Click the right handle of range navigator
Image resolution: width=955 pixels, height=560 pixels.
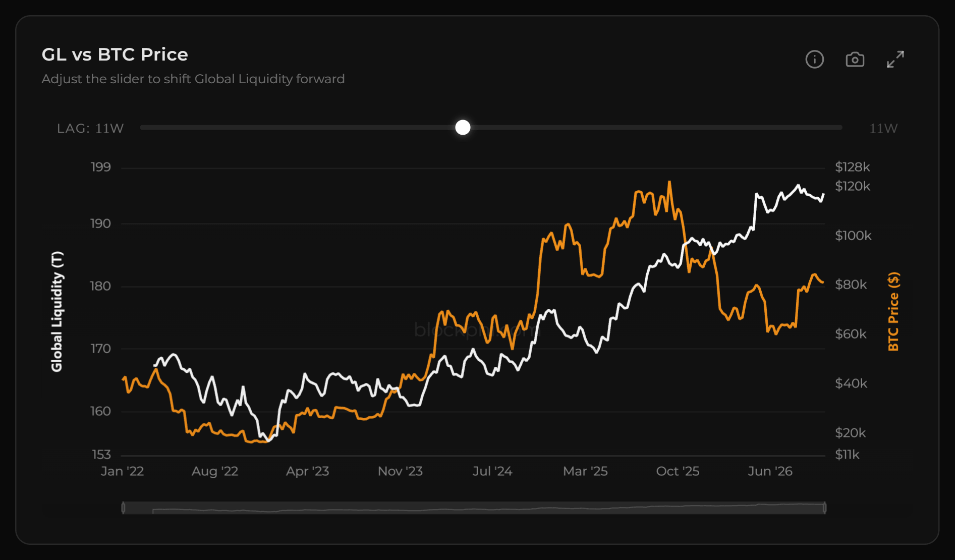pos(824,508)
